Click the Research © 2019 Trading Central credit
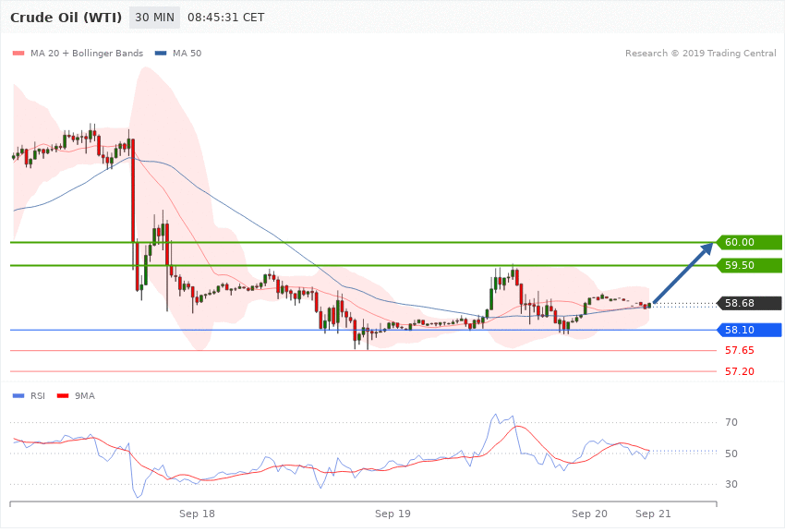Viewport: 785px width, 532px height. tap(700, 53)
